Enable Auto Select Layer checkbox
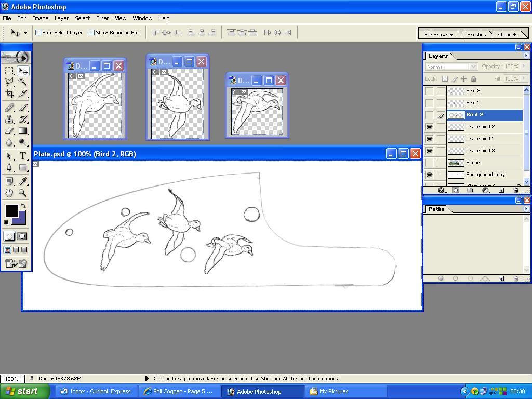The height and width of the screenshot is (399, 532). 38,33
